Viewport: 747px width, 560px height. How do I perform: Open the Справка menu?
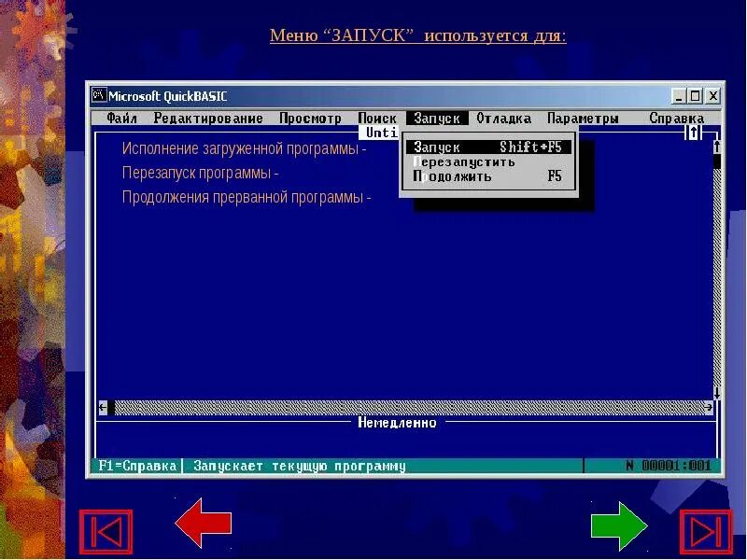point(676,119)
